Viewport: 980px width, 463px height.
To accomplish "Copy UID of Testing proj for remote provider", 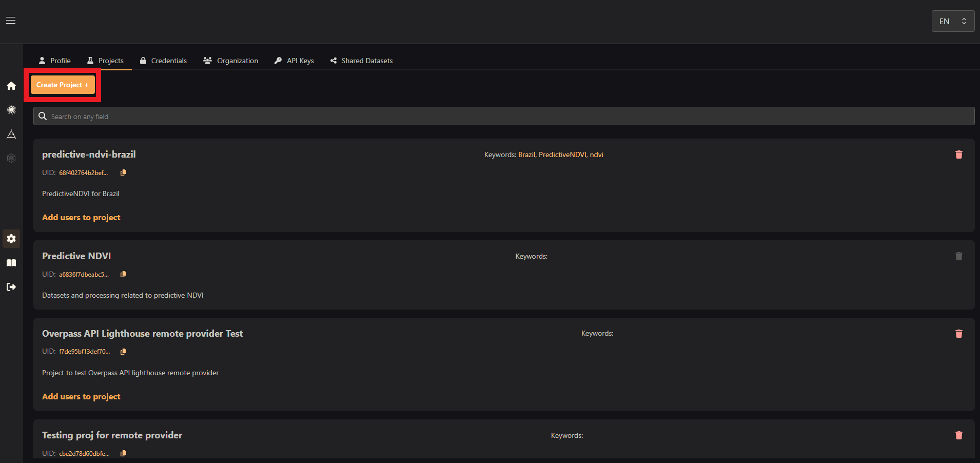I will click(123, 453).
